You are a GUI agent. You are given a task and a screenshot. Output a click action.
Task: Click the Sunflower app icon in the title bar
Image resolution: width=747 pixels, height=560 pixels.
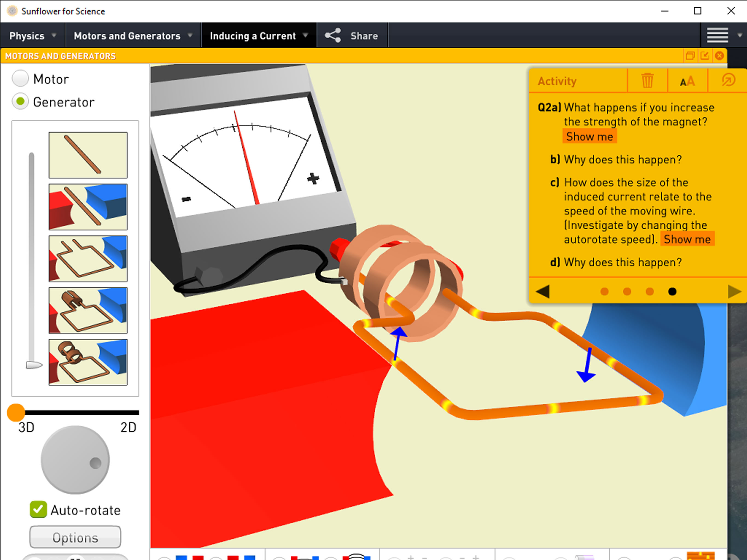(x=12, y=11)
